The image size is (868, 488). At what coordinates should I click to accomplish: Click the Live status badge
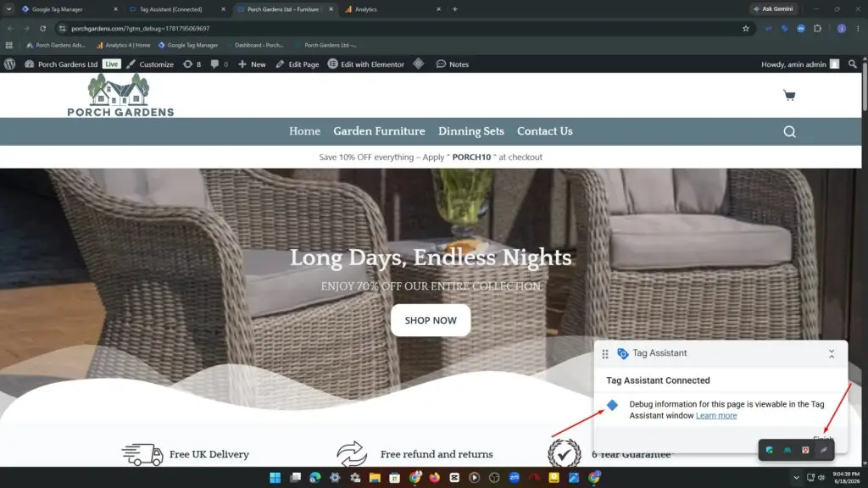111,64
